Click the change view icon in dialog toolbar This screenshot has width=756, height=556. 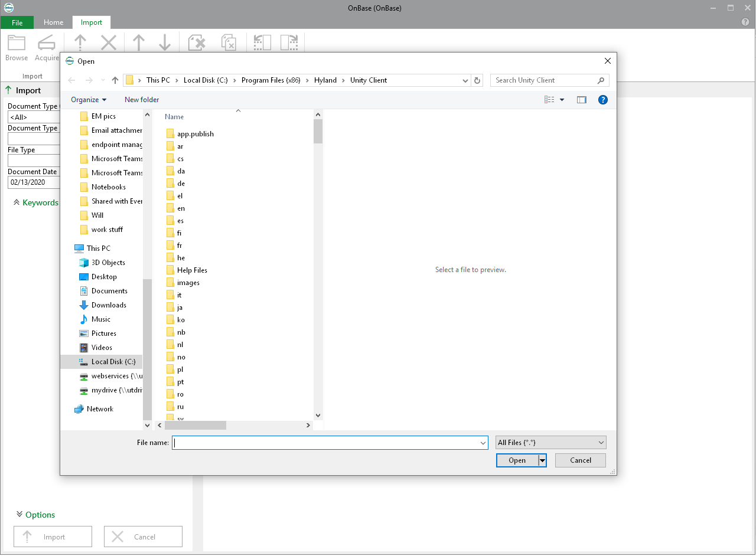[550, 100]
